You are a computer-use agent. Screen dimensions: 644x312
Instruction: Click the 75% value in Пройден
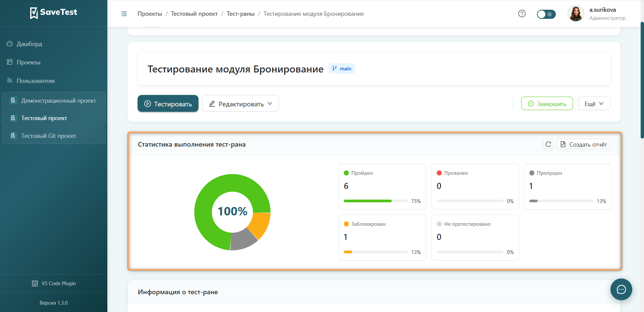tap(416, 201)
